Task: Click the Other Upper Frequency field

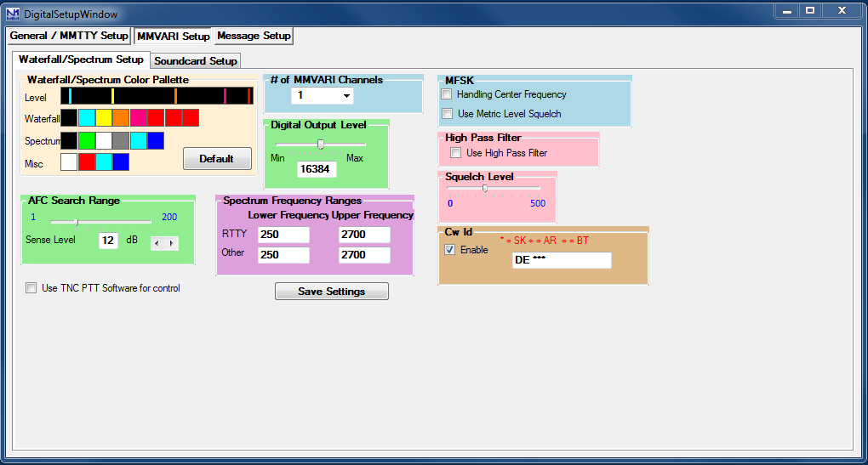Action: coord(364,255)
